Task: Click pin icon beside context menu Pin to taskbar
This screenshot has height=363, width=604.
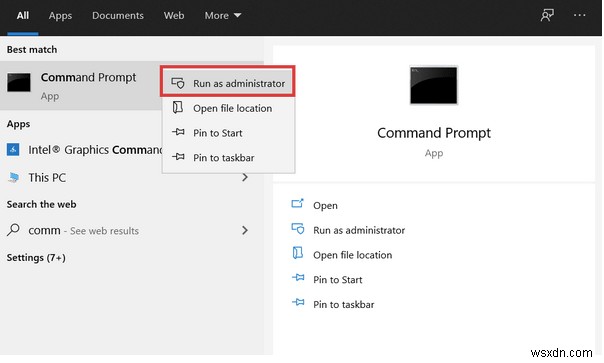Action: pos(178,157)
